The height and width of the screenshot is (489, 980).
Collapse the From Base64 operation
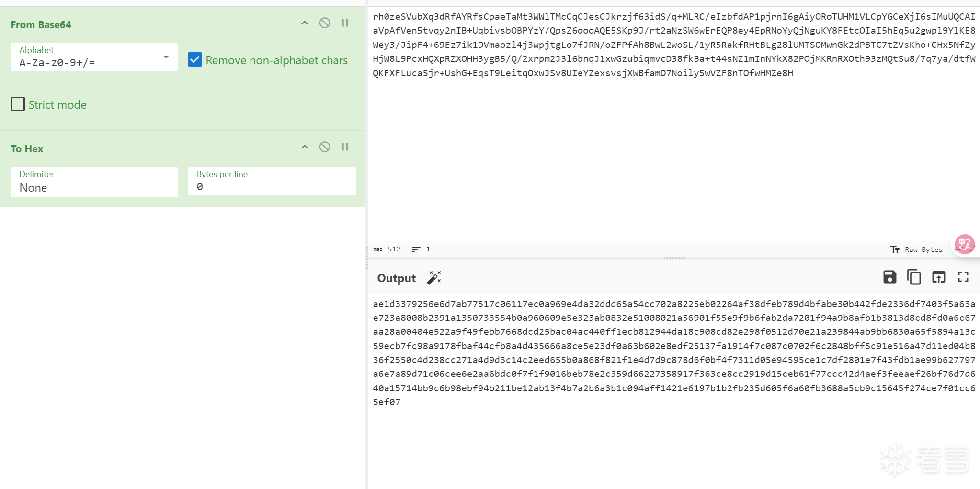tap(305, 23)
